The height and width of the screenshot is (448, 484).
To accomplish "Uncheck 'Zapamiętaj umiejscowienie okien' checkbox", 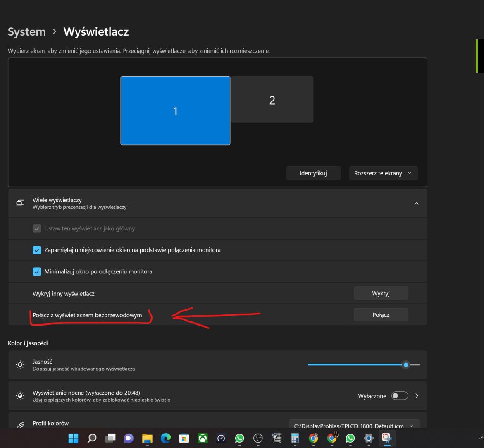I will click(37, 250).
